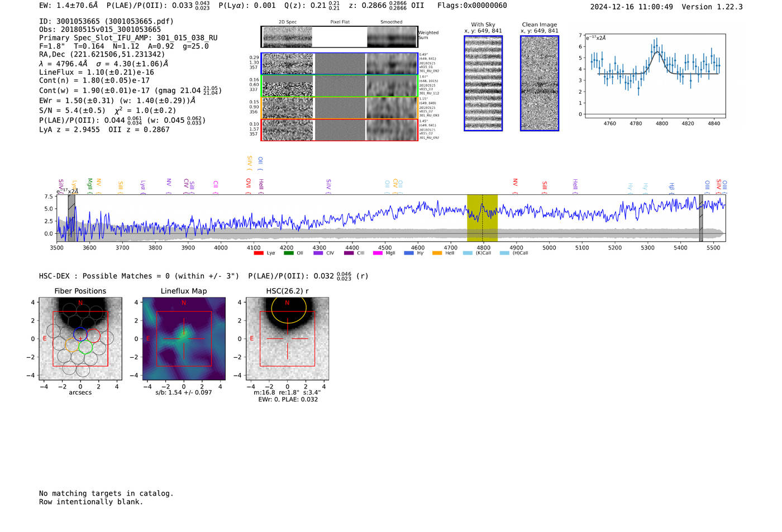This screenshot has width=782, height=532.
Task: Click the Weighted Sum smoothed spectrum panel
Action: (392, 37)
